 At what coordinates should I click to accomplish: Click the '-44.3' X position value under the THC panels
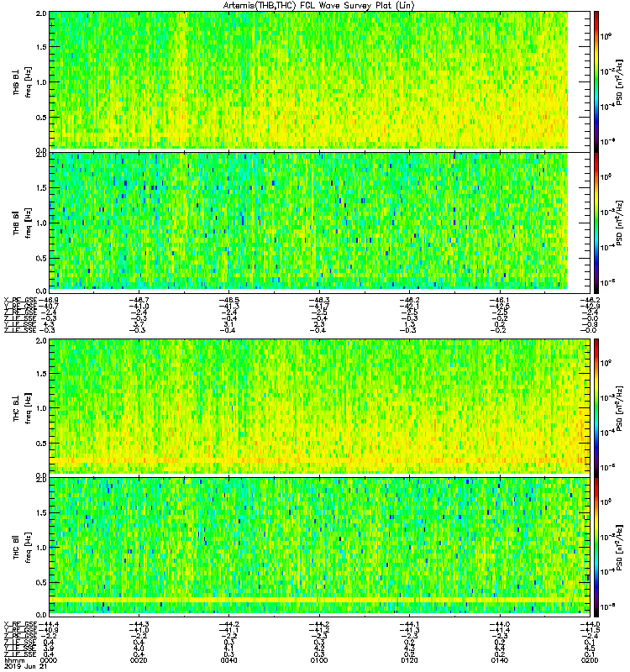pos(139,624)
